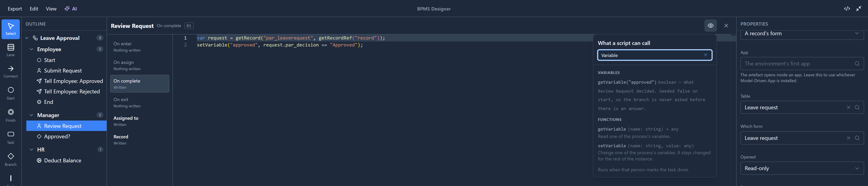Toggle the eye reference panel button
This screenshot has height=186, width=868.
pyautogui.click(x=710, y=26)
